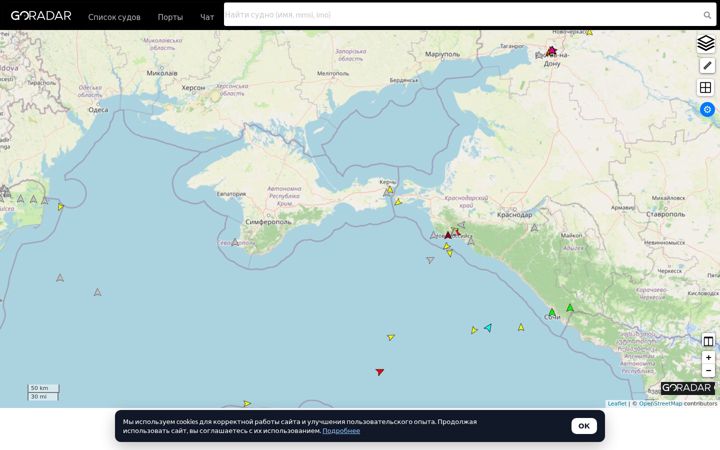Click the Ставрополь city label
The height and width of the screenshot is (450, 720).
(665, 214)
